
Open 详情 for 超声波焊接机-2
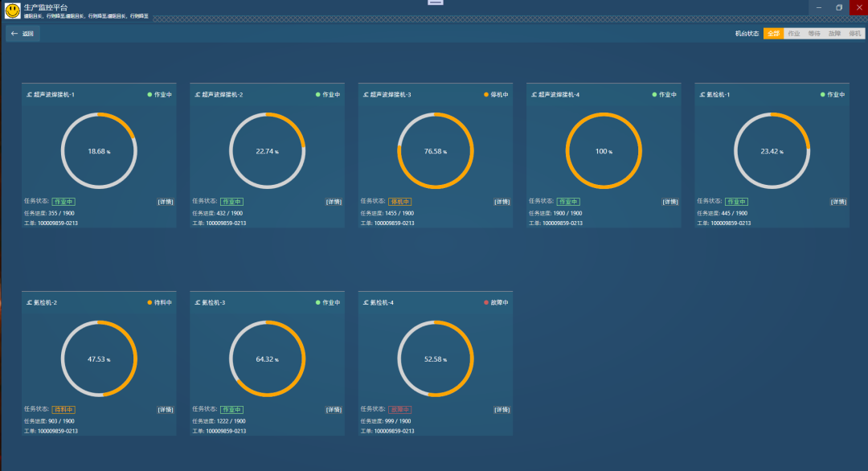[x=334, y=202]
